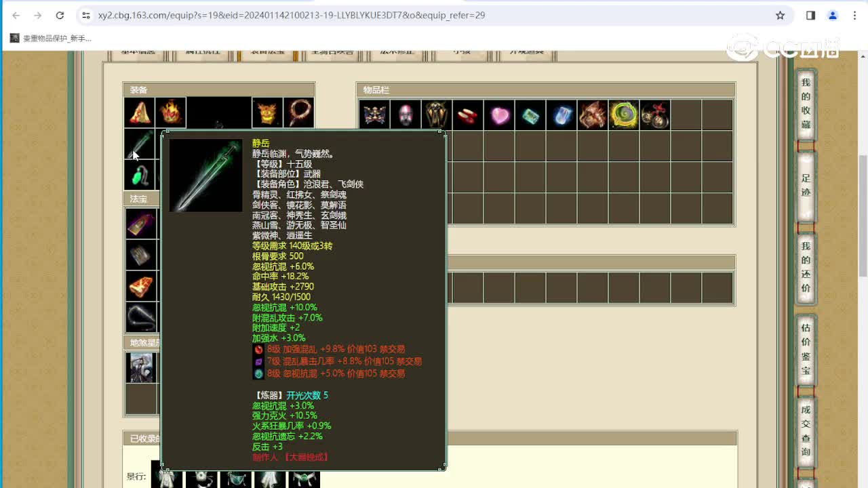Viewport: 868px width, 488px height.
Task: Open 估价鉴宝 side tab
Action: click(806, 349)
